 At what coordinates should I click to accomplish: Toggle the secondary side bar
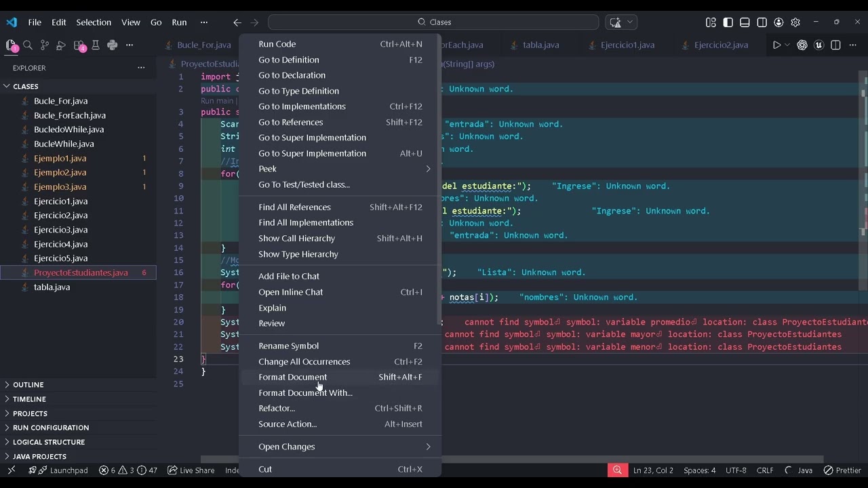click(x=762, y=22)
